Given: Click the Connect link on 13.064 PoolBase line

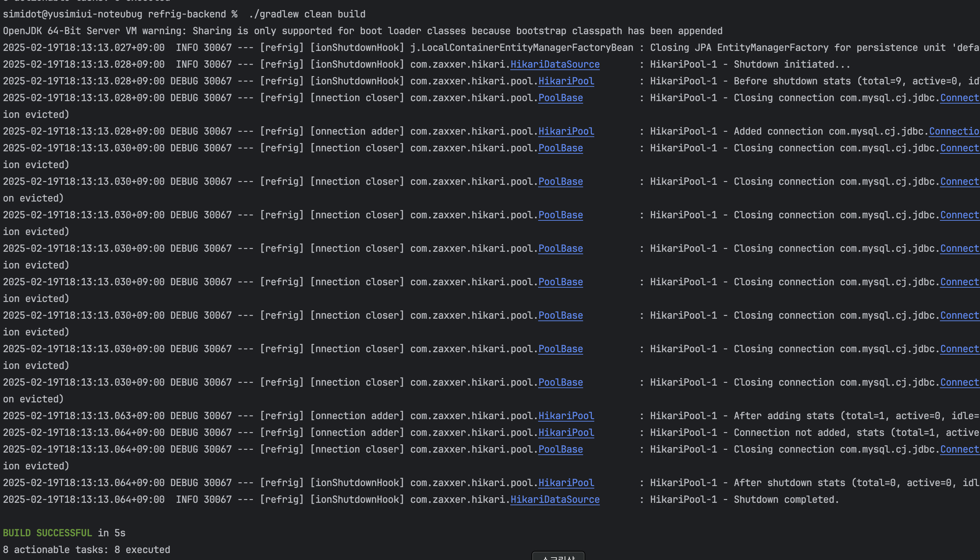Looking at the screenshot, I should [x=959, y=449].
